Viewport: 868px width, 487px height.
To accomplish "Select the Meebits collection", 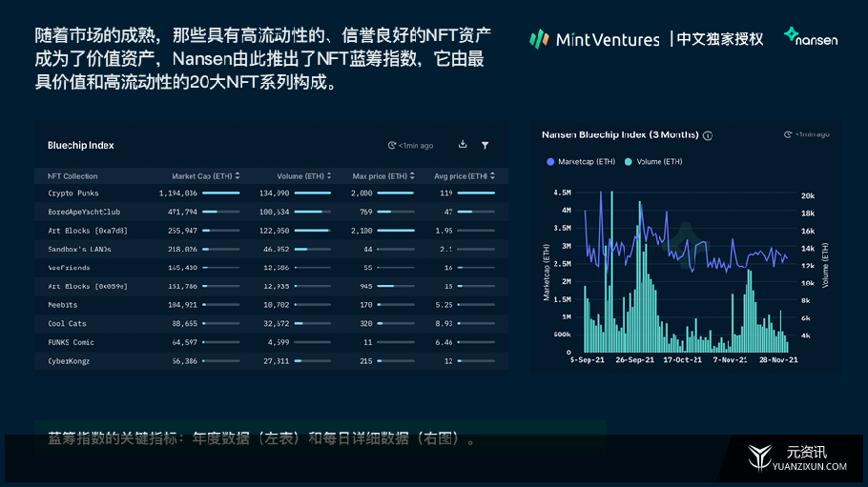I will [63, 305].
